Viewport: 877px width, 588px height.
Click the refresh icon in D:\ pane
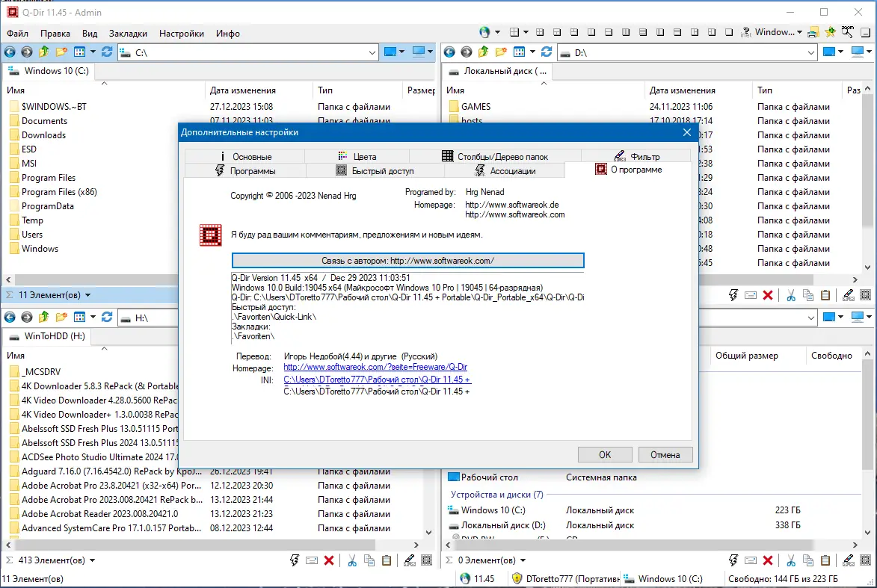pos(547,52)
